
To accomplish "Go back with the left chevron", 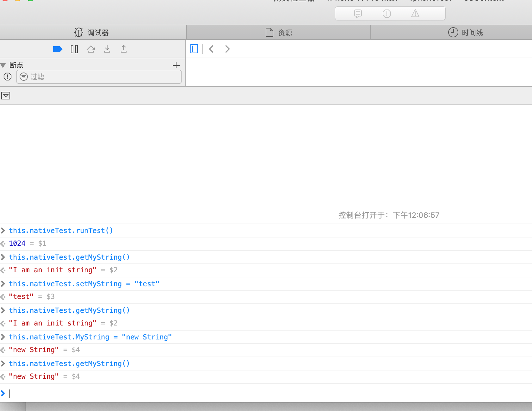I will (211, 49).
